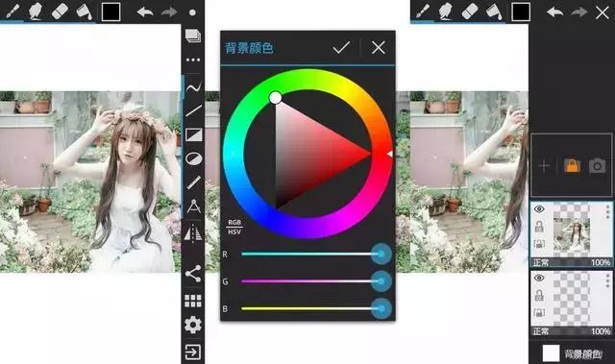The height and width of the screenshot is (364, 615).
Task: Open the empty layer's three-dot options
Action: (x=607, y=280)
